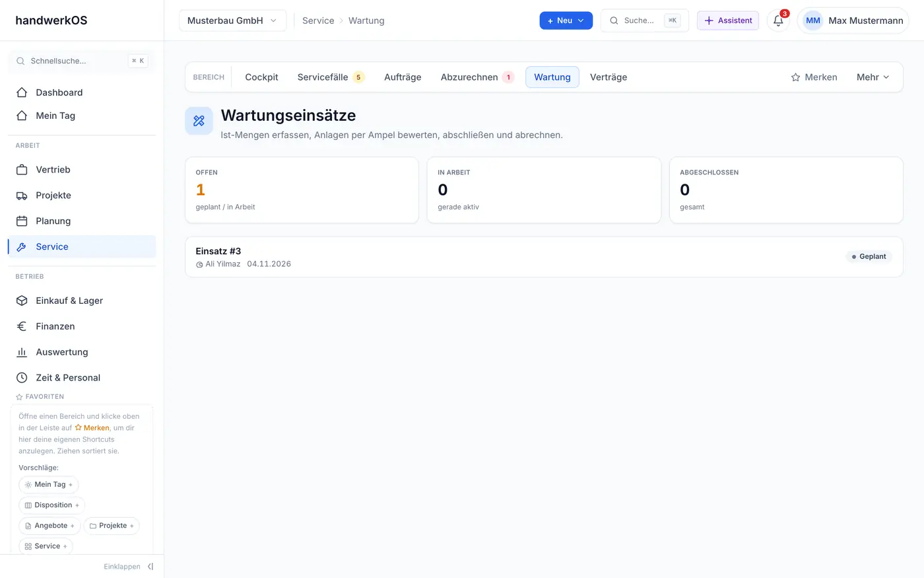
Task: Open the Servicefälle tab
Action: pyautogui.click(x=331, y=77)
